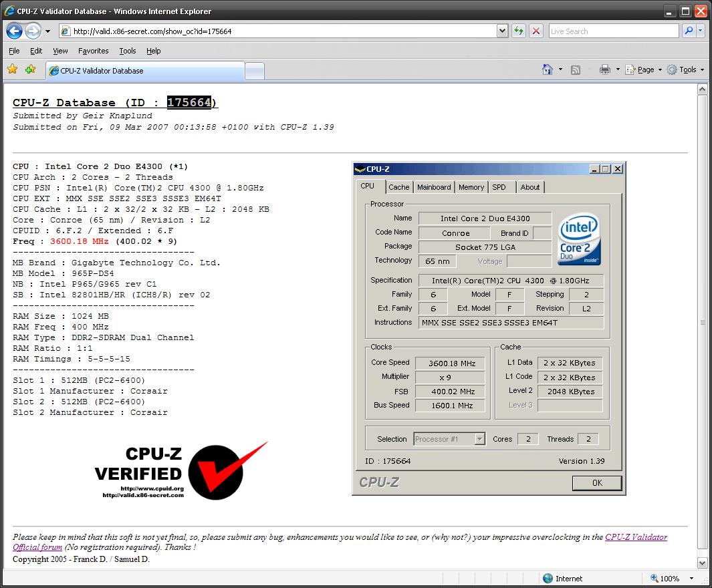Refresh the page with green arrows icon

click(519, 31)
